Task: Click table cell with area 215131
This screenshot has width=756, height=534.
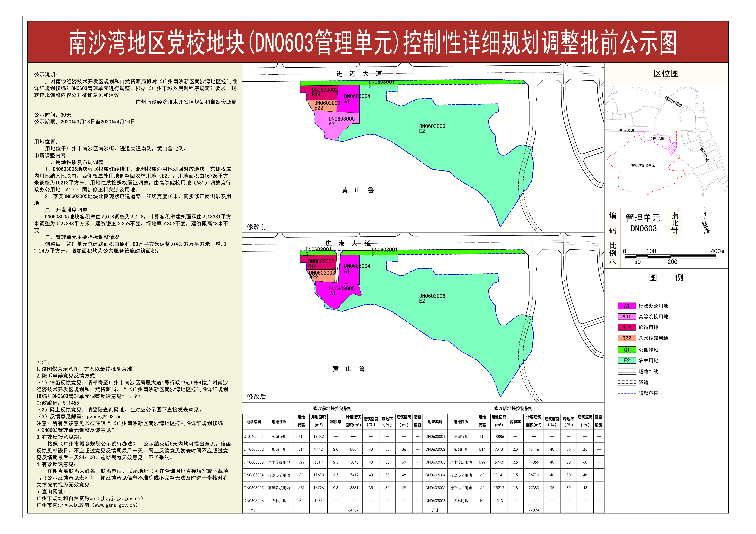Action: (x=499, y=501)
